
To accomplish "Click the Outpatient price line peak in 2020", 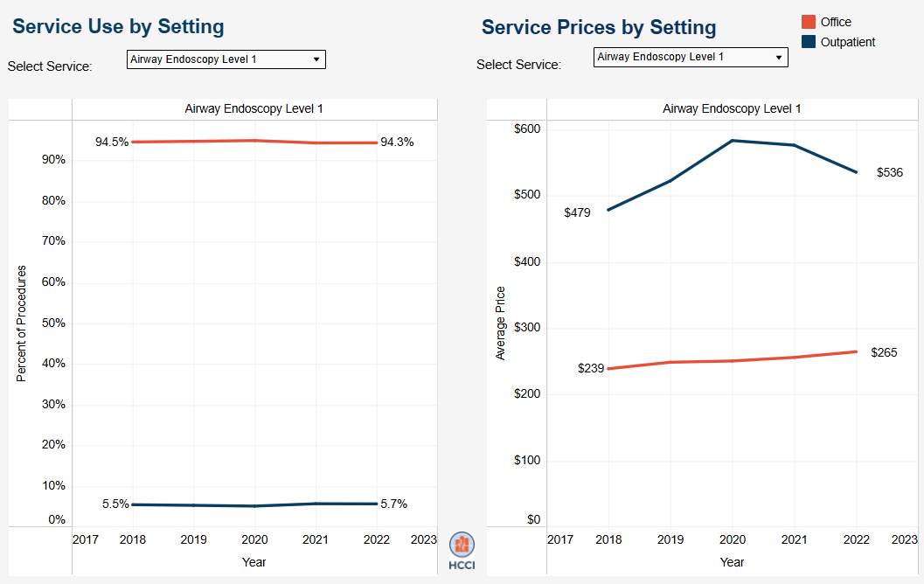I will click(732, 139).
